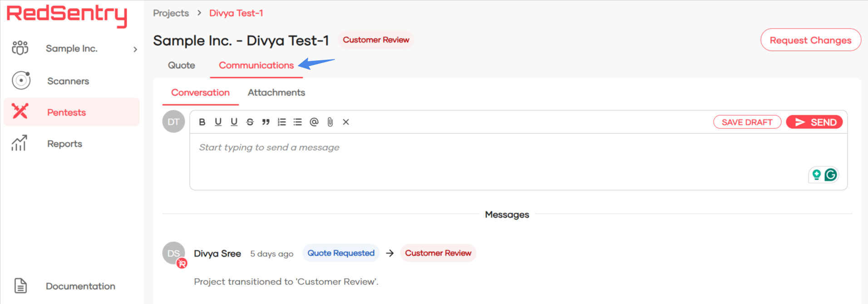Click the green lightbulb suggestion icon
This screenshot has height=304, width=868.
[x=816, y=175]
